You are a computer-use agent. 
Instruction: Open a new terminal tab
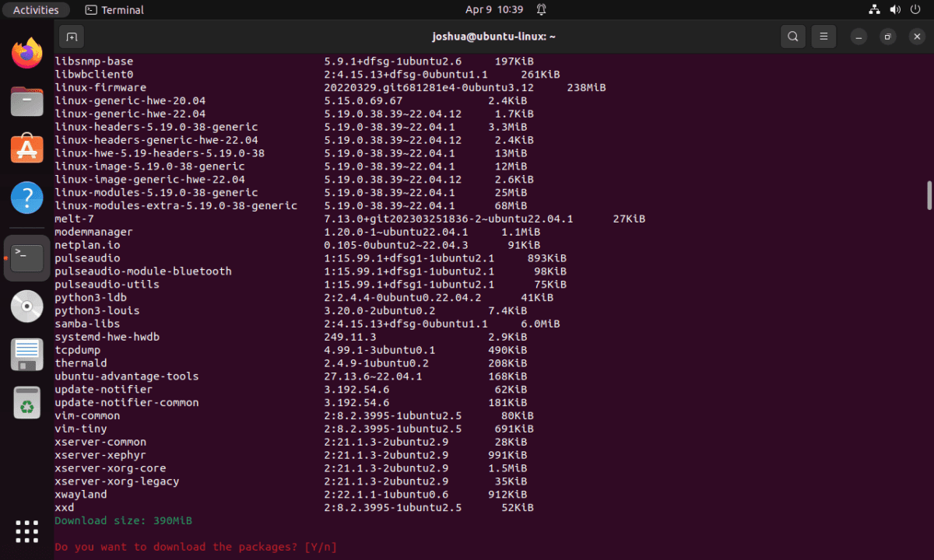[72, 37]
